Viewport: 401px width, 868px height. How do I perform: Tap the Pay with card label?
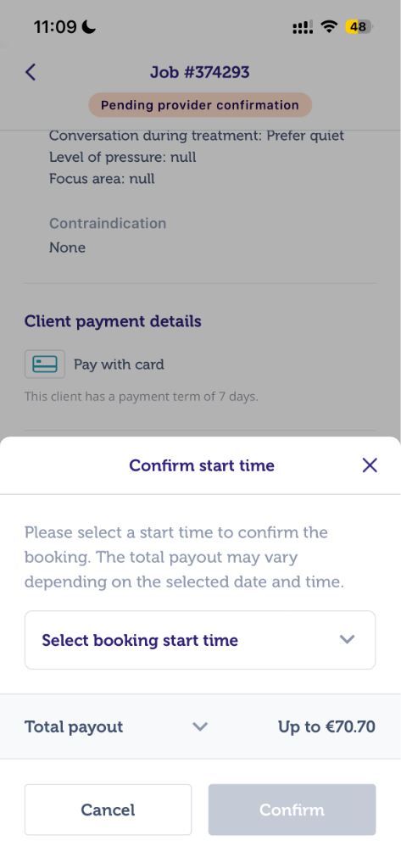point(119,364)
